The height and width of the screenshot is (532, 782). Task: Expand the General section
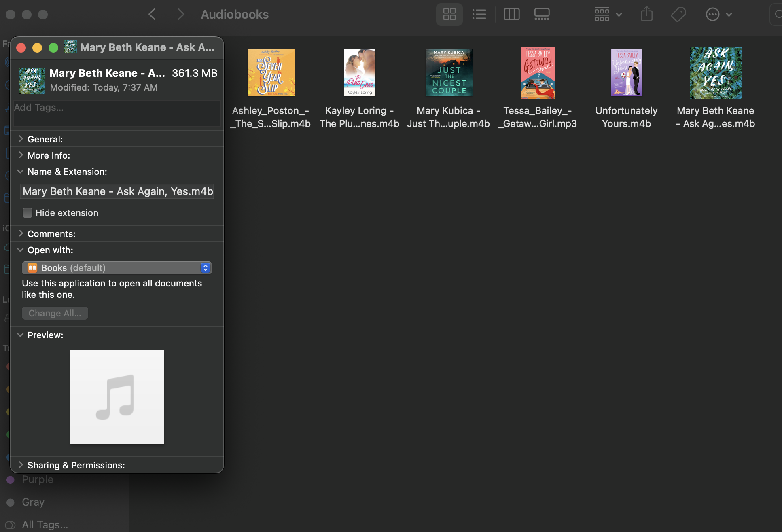click(21, 139)
